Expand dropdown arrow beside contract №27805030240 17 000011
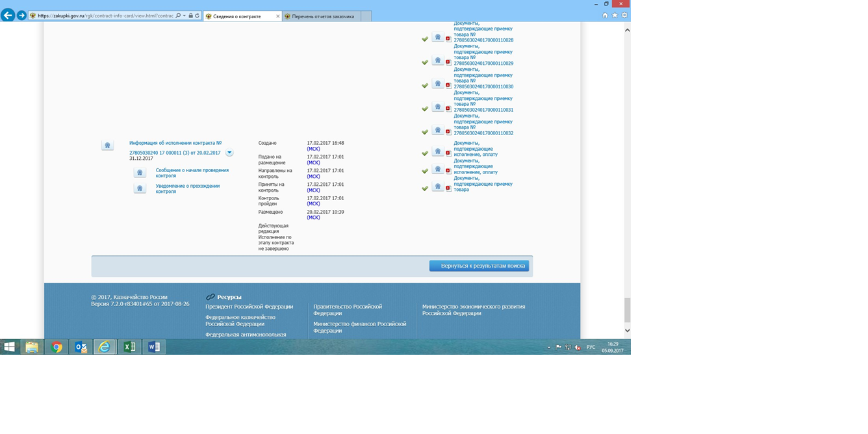Screen dimensions: 868x434 tap(229, 153)
